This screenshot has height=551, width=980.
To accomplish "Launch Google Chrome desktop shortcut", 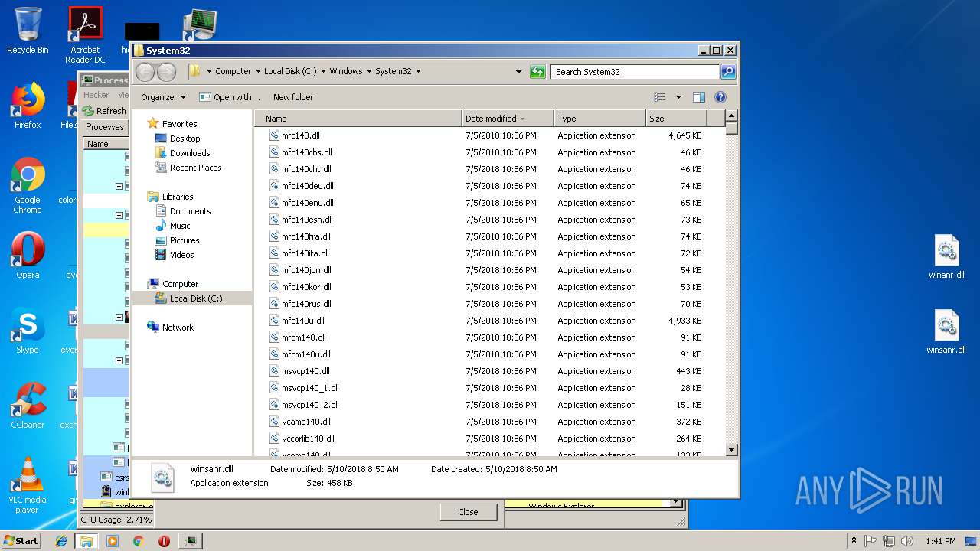I will click(28, 186).
